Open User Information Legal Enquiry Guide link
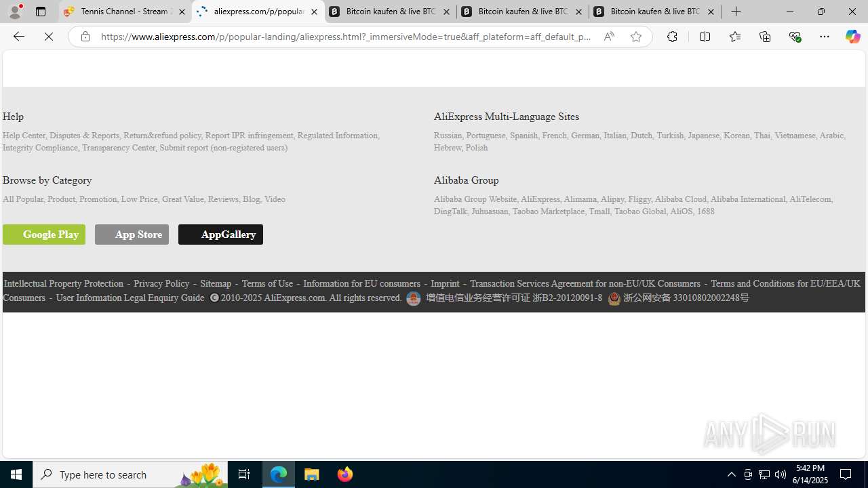This screenshot has width=868, height=488. [130, 298]
